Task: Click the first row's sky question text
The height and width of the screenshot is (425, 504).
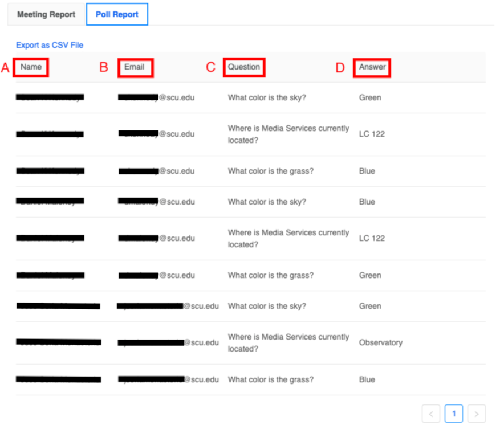Action: pos(267,97)
